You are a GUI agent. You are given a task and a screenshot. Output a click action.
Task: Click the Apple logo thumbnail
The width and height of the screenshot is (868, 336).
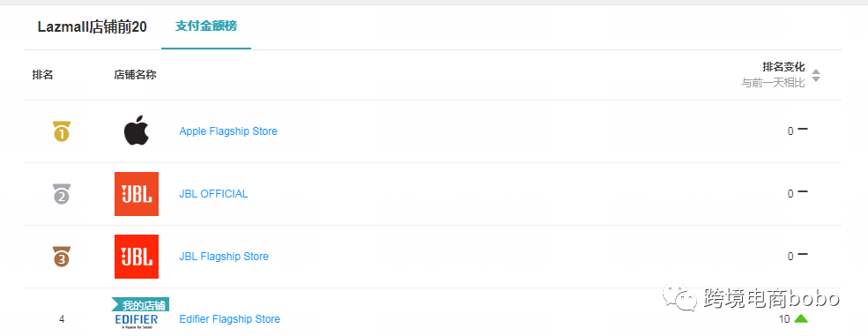pyautogui.click(x=137, y=131)
